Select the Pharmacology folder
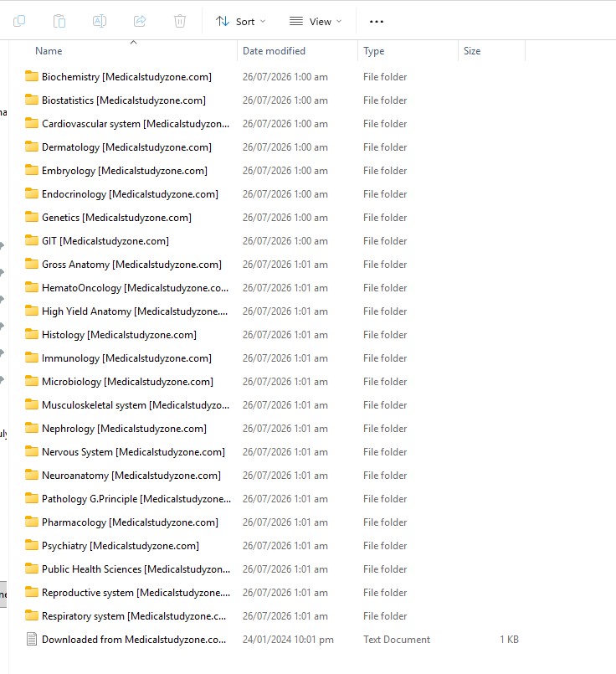616x674 pixels. [x=130, y=522]
